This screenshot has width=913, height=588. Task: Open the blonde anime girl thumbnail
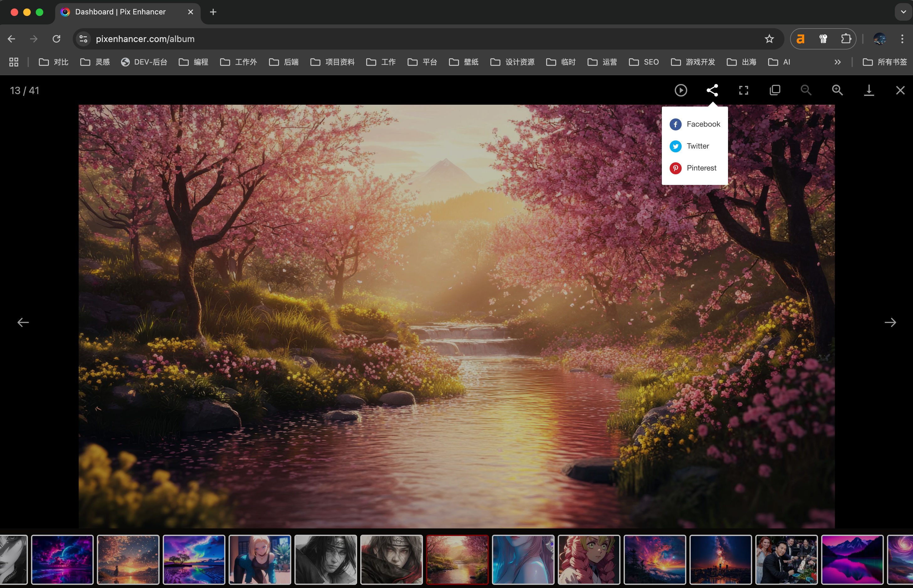tap(260, 559)
